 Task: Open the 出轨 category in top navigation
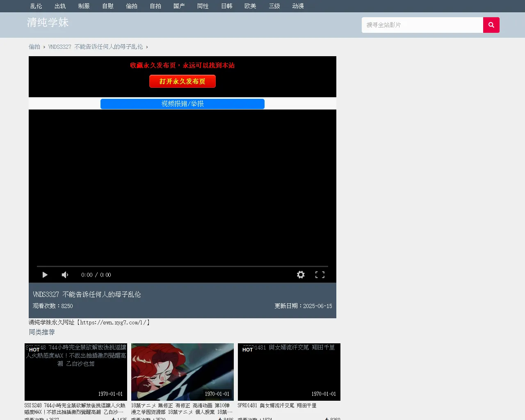tap(60, 6)
